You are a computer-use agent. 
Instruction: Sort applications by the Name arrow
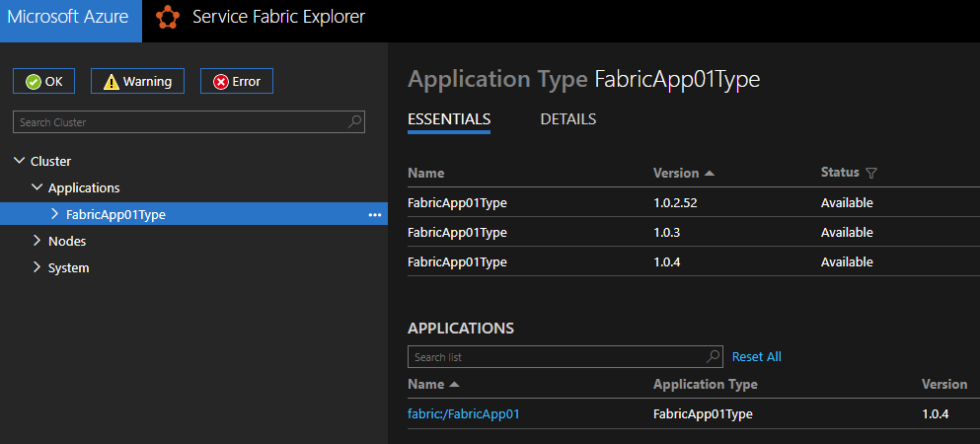pos(454,384)
